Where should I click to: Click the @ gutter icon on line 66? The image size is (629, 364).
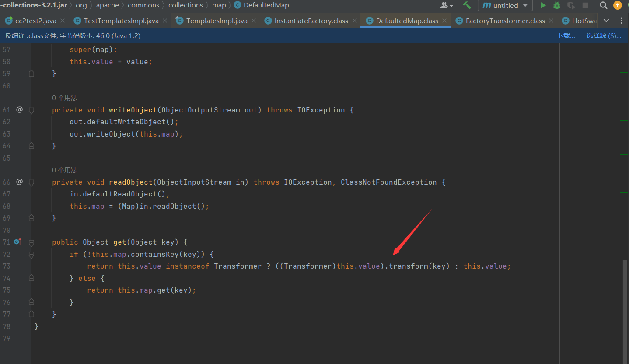pos(19,182)
